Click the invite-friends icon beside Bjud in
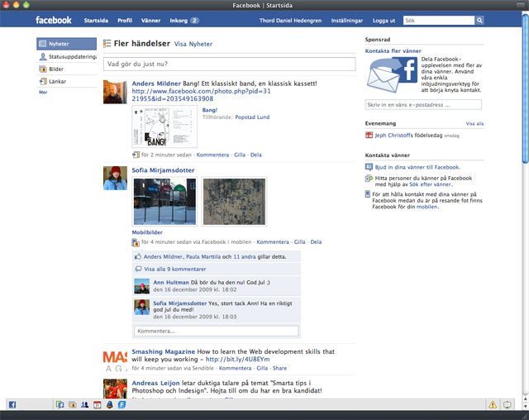This screenshot has height=420, width=529. coord(369,167)
